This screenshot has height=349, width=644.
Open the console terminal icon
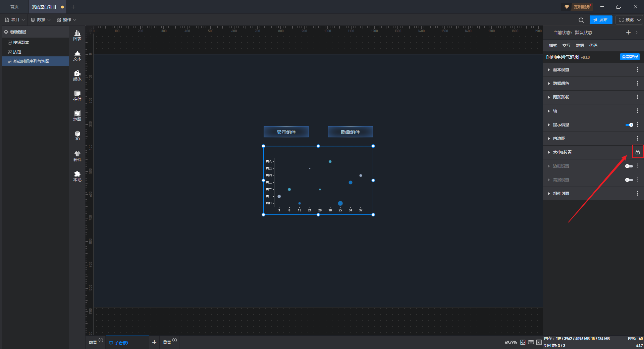pos(539,342)
